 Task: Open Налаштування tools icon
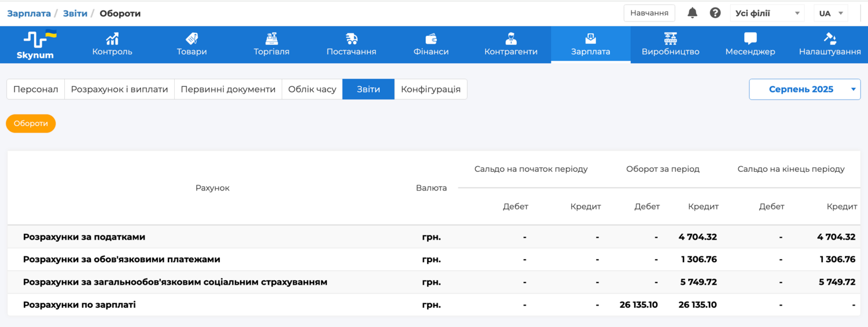click(x=830, y=39)
